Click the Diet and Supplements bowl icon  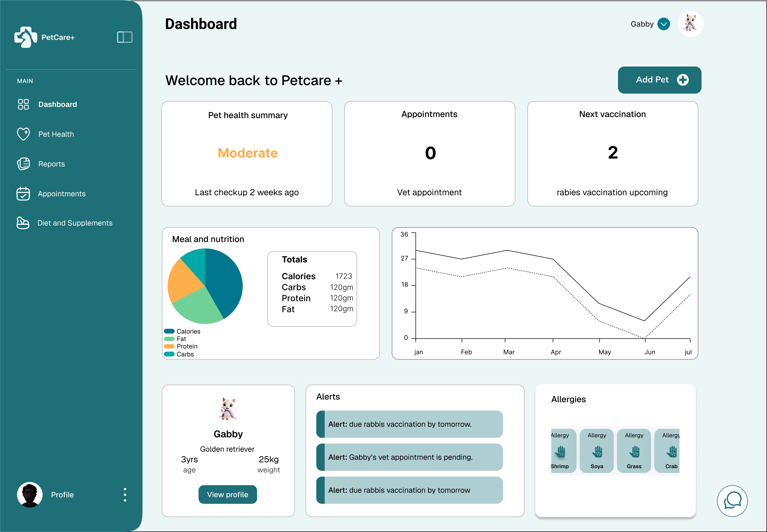pyautogui.click(x=23, y=223)
